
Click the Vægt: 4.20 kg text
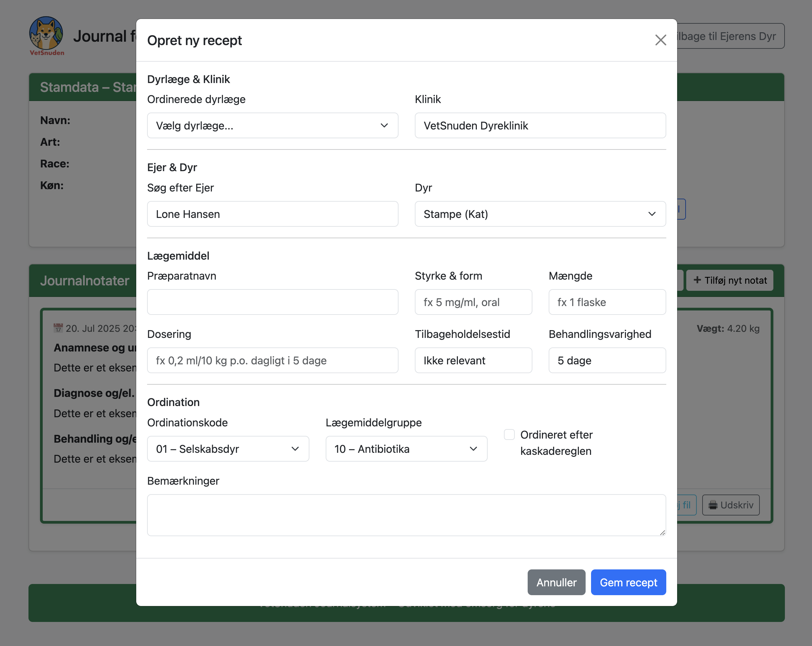[728, 328]
